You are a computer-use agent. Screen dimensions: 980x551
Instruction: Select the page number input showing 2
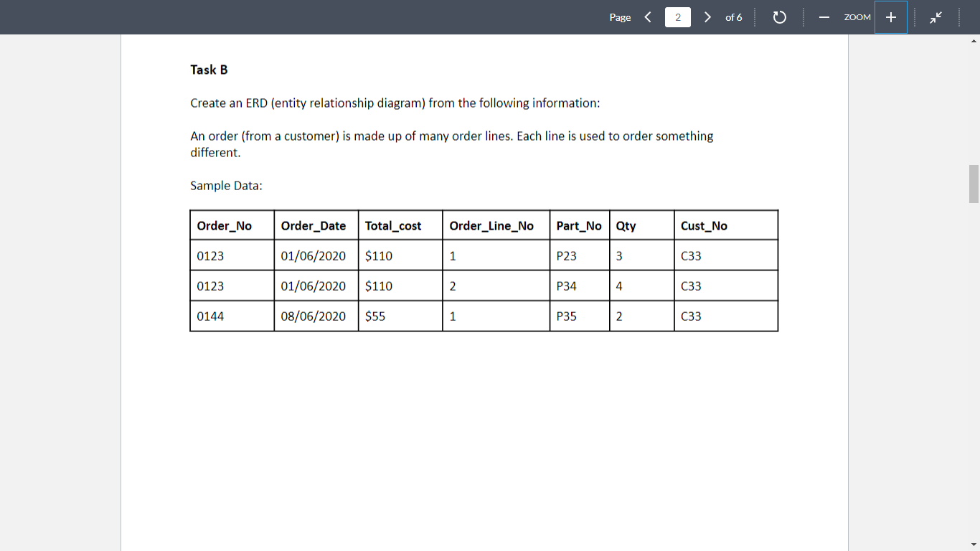coord(677,17)
